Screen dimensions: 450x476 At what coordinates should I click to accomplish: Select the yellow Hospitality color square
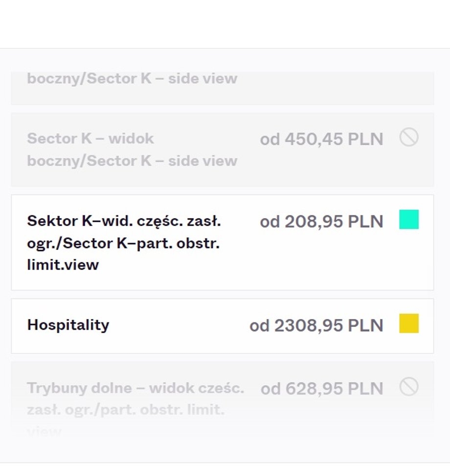(409, 323)
